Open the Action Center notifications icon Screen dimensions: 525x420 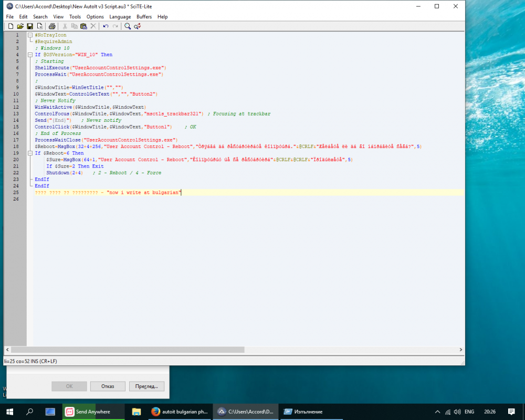point(511,412)
